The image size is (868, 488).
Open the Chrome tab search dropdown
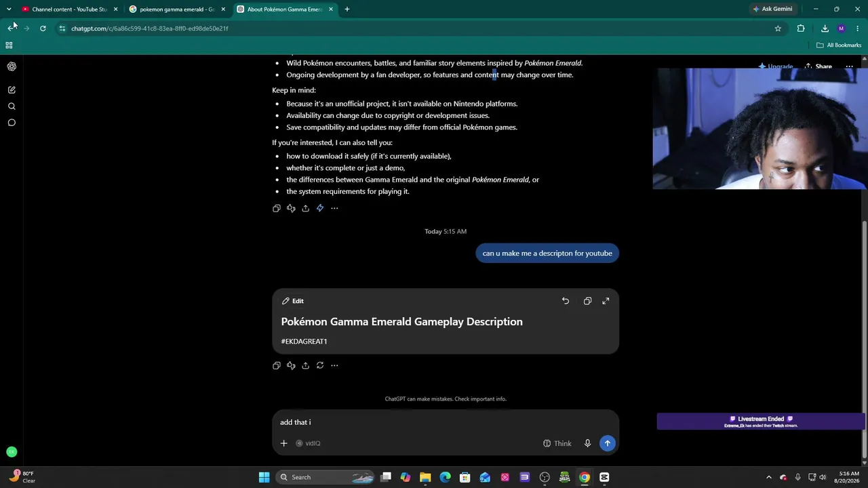tap(9, 9)
